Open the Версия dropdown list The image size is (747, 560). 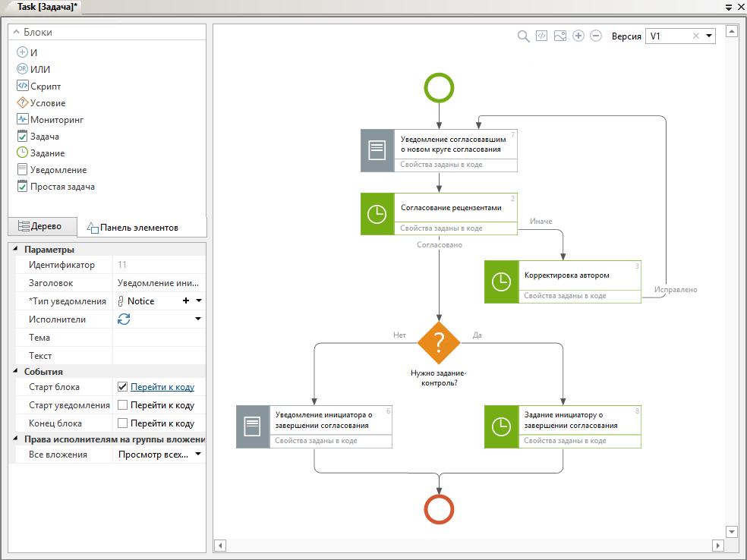tap(709, 36)
